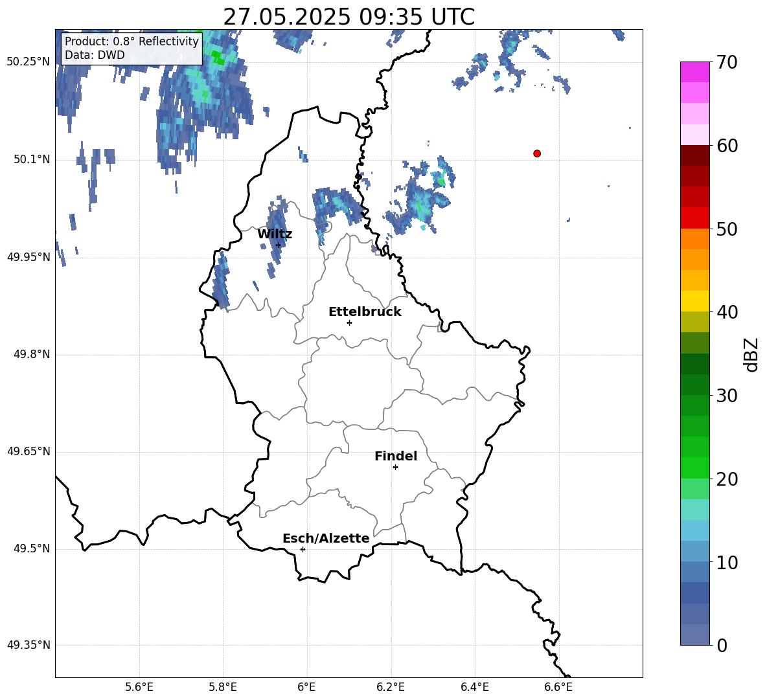The height and width of the screenshot is (700, 767).
Task: Click the 70 tick on colorbar
Action: (727, 62)
